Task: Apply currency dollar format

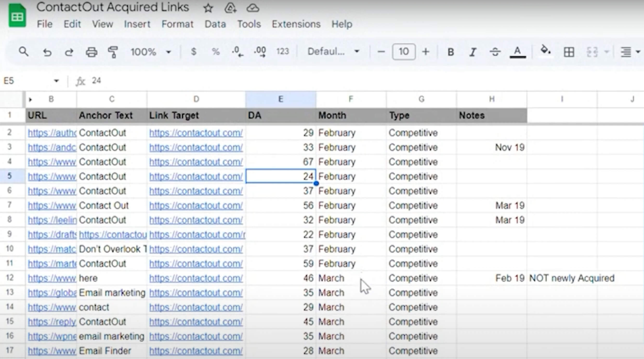Action: tap(193, 52)
